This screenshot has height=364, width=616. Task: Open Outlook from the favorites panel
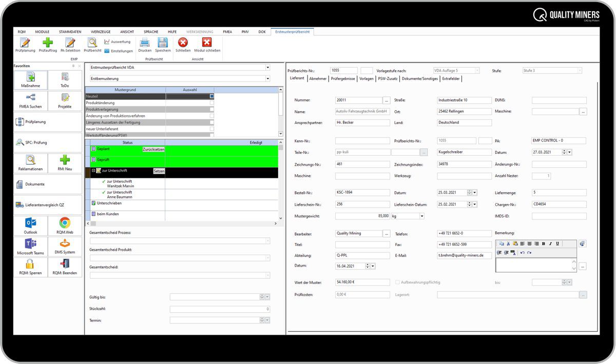(x=30, y=226)
